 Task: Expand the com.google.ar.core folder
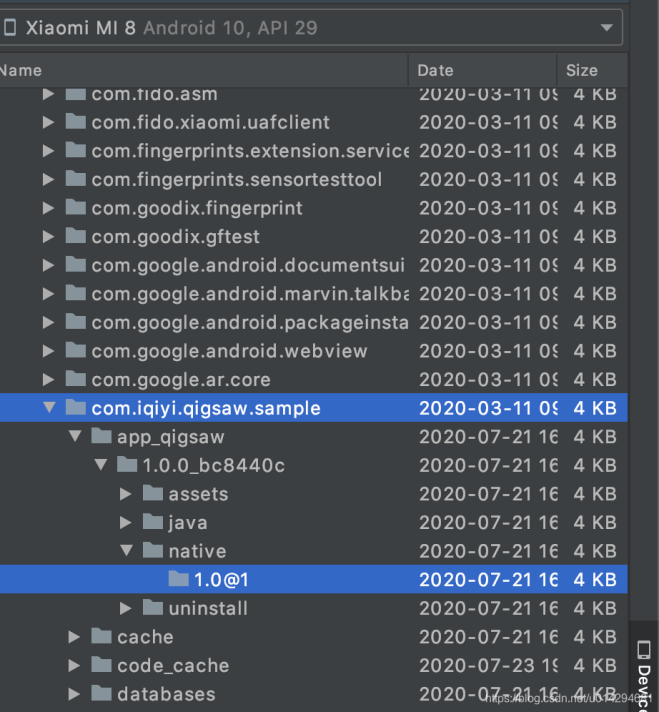pos(48,380)
